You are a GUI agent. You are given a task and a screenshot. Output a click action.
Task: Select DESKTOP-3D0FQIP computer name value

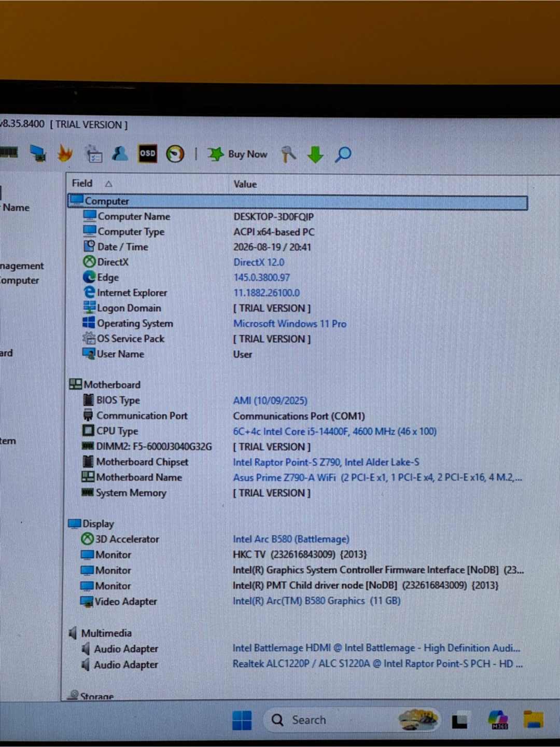[273, 217]
